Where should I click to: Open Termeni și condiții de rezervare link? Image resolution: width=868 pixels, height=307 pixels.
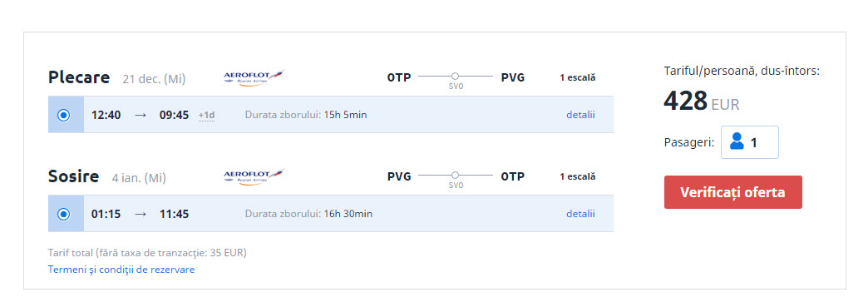(121, 270)
